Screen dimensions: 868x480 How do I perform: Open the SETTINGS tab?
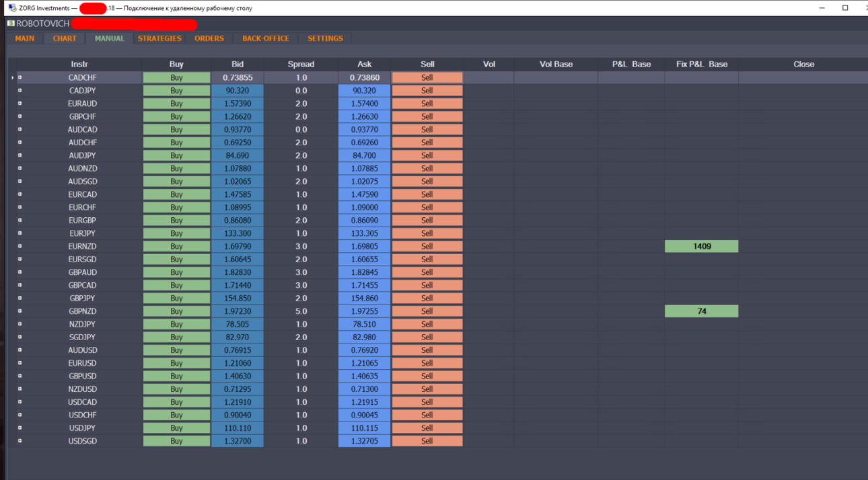(325, 38)
